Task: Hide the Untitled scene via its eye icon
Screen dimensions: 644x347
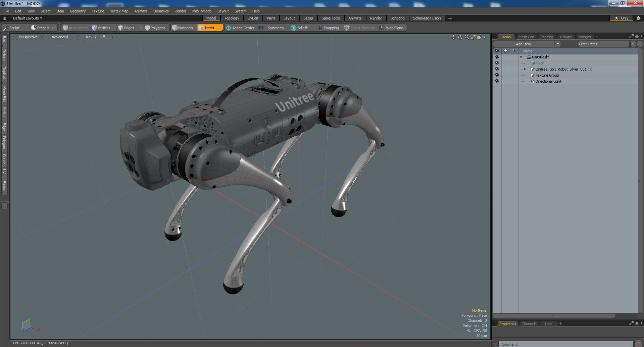Action: (497, 57)
